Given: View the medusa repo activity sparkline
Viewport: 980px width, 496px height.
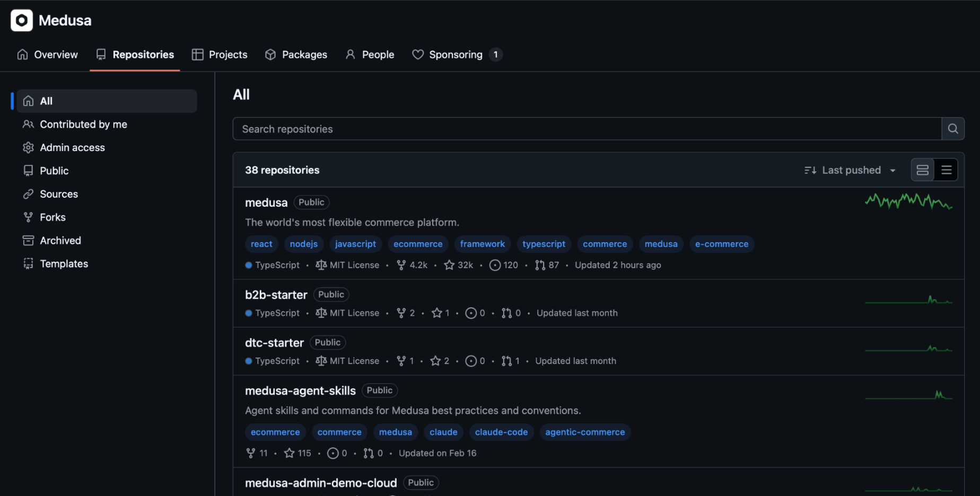Looking at the screenshot, I should click(908, 202).
